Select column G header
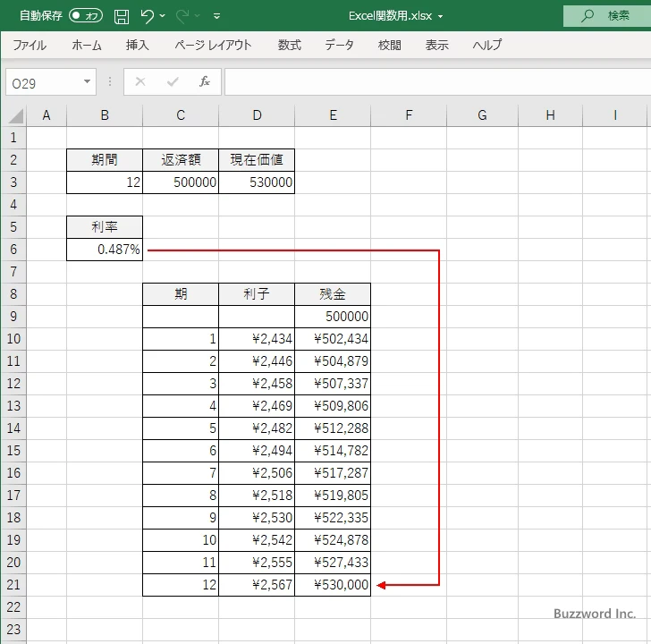Viewport: 651px width, 644px height. (x=482, y=115)
